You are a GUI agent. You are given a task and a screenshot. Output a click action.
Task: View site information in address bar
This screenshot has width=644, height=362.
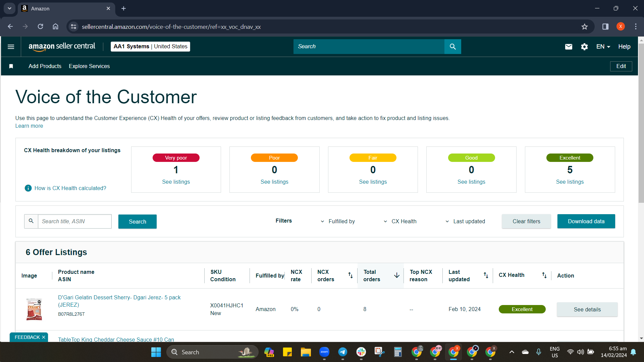pos(73,26)
